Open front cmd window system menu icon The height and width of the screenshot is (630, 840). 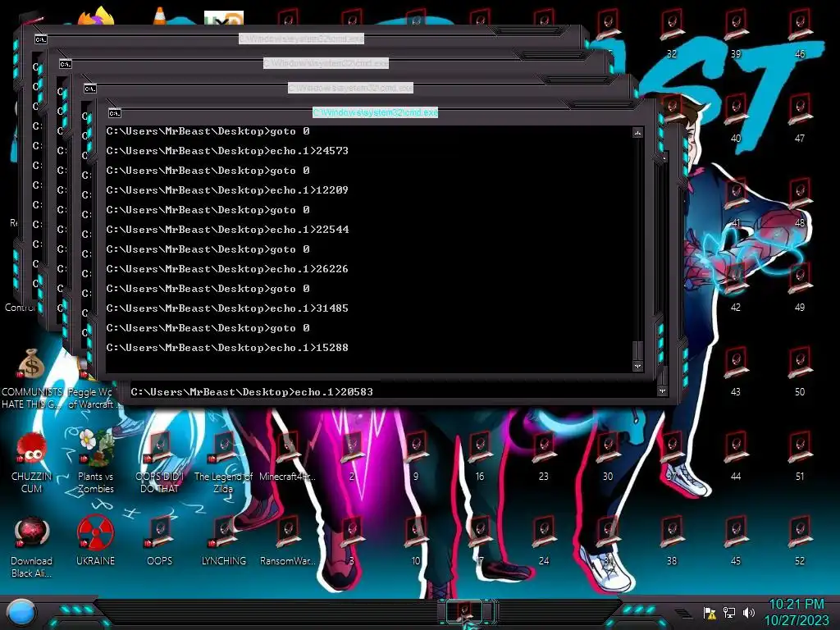pyautogui.click(x=115, y=113)
